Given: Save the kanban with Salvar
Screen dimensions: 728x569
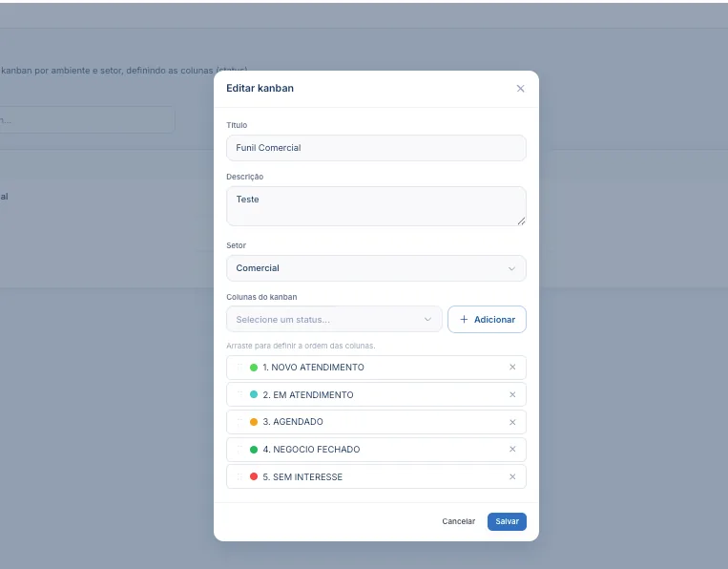Looking at the screenshot, I should click(507, 521).
